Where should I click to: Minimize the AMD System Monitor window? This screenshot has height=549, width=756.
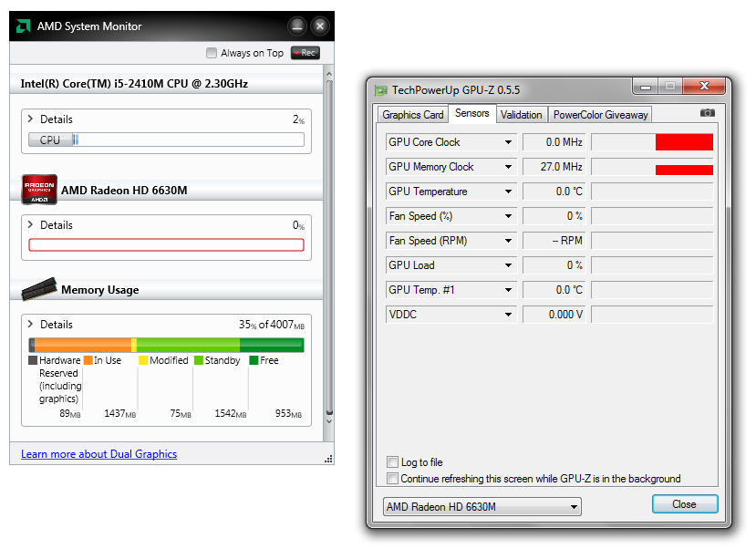(x=297, y=26)
